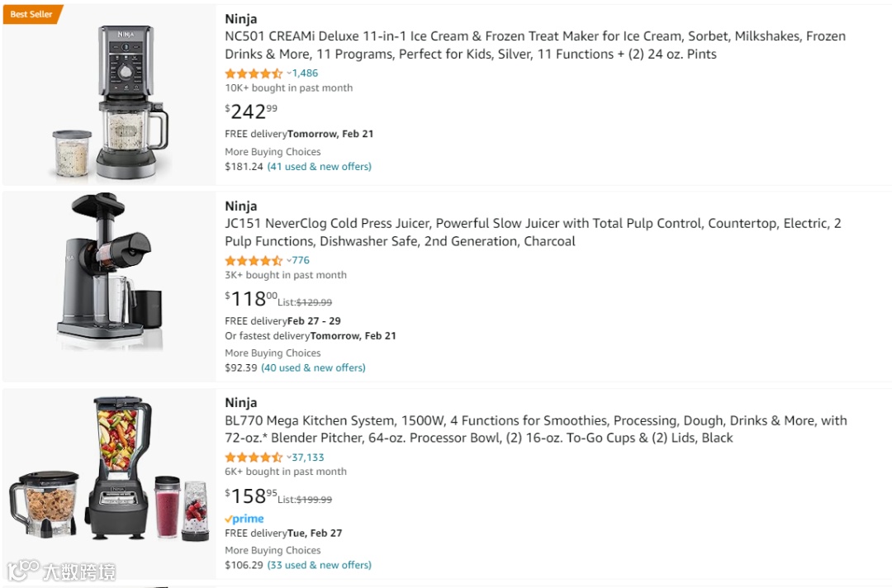This screenshot has height=588, width=892.
Task: Open the Ninja cold press juicer image
Action: click(110, 273)
